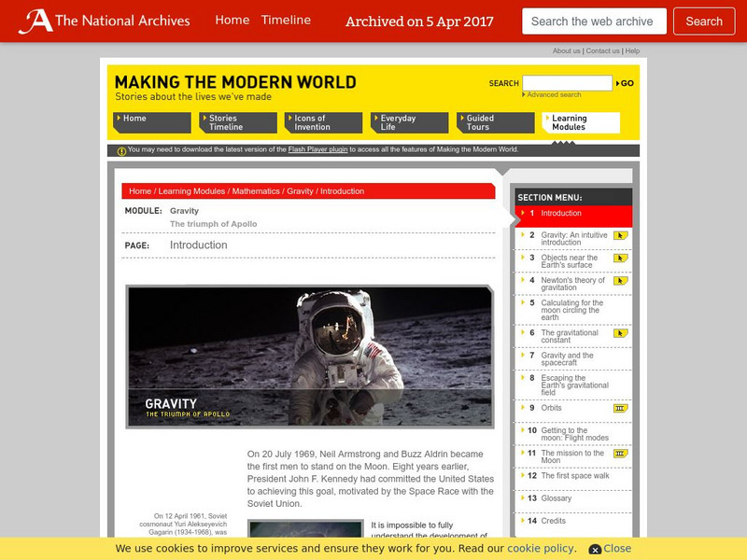Viewport: 747px width, 560px height.
Task: Click the cookie banner Close icon
Action: [595, 549]
